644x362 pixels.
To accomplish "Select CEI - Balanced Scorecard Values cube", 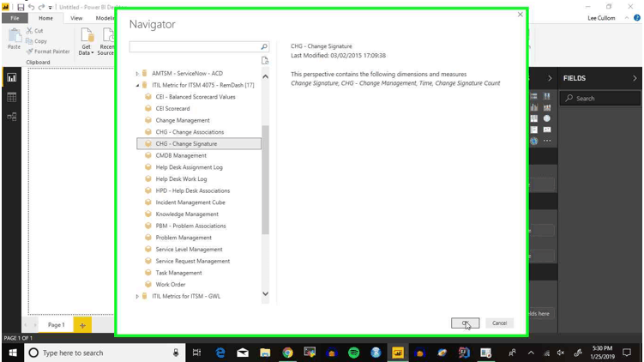I will (x=196, y=97).
